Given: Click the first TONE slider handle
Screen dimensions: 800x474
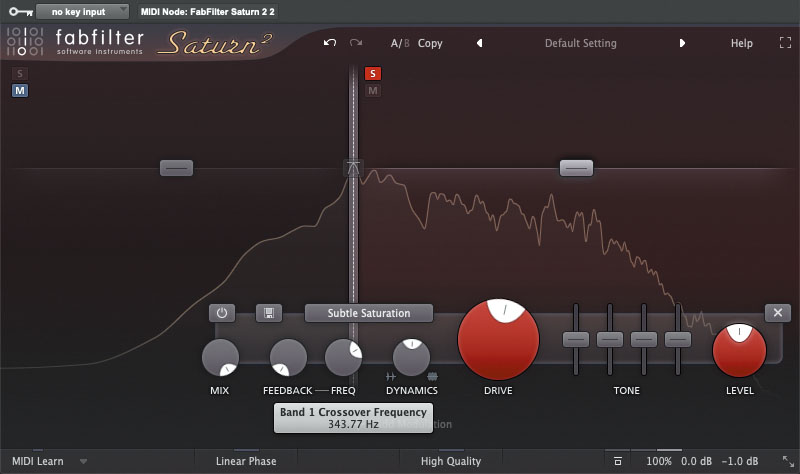Looking at the screenshot, I should [576, 339].
